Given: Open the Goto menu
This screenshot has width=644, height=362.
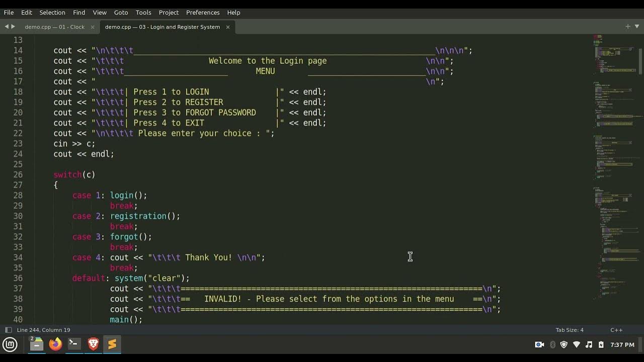Looking at the screenshot, I should coord(121,12).
